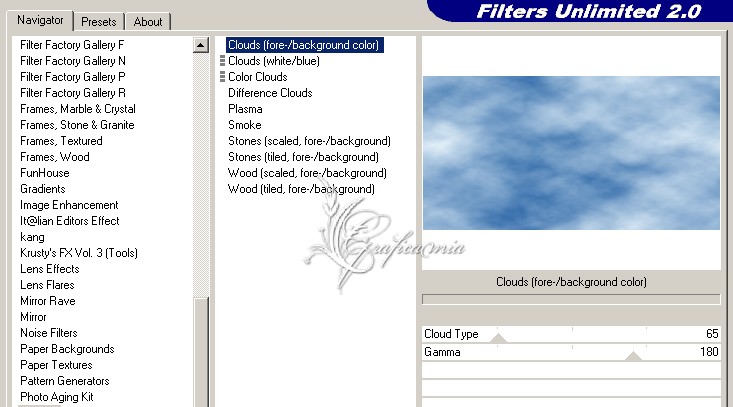Select Filter Factory Gallery N category

coord(73,61)
